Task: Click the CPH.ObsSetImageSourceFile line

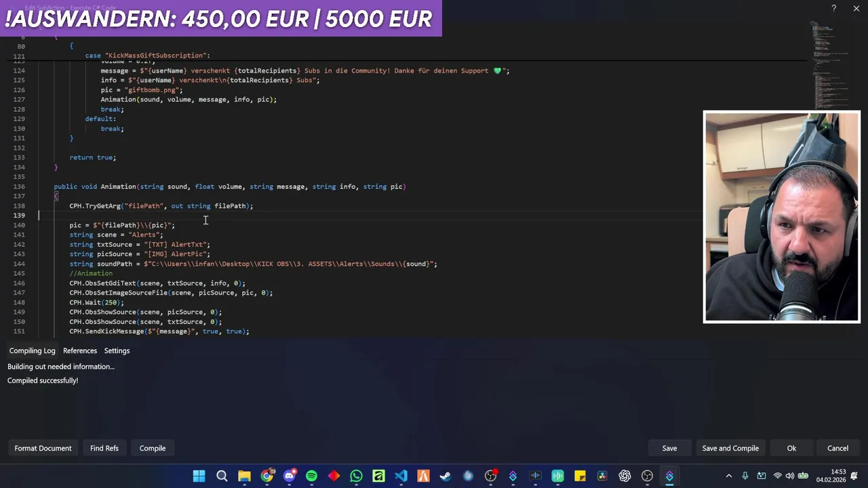Action: (171, 293)
